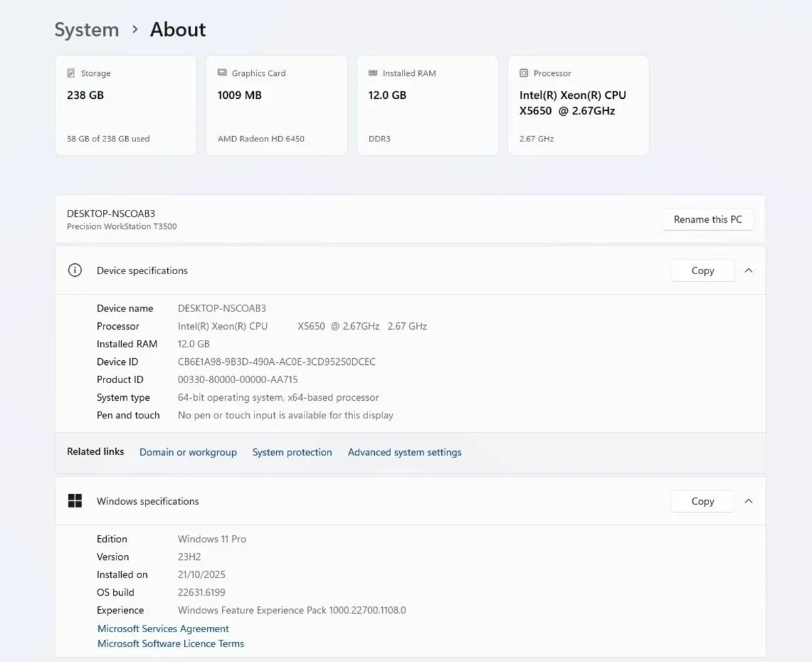
Task: Open Microsoft Services Agreement link
Action: [163, 629]
